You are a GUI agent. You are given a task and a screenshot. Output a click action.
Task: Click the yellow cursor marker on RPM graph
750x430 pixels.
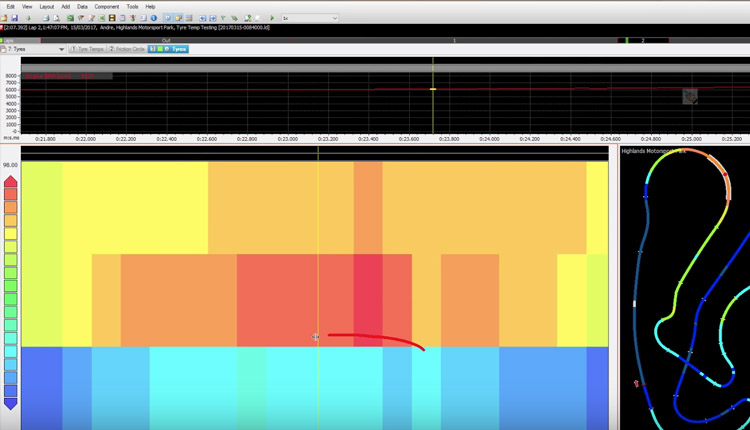[x=433, y=89]
